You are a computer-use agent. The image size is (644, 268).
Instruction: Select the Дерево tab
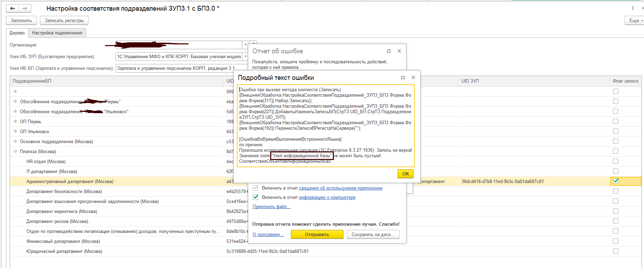[x=17, y=33]
